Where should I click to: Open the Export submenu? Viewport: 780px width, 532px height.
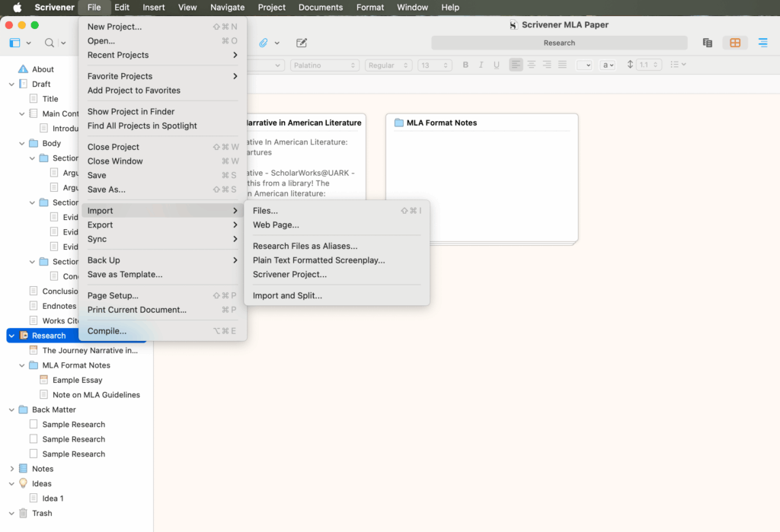pyautogui.click(x=162, y=225)
